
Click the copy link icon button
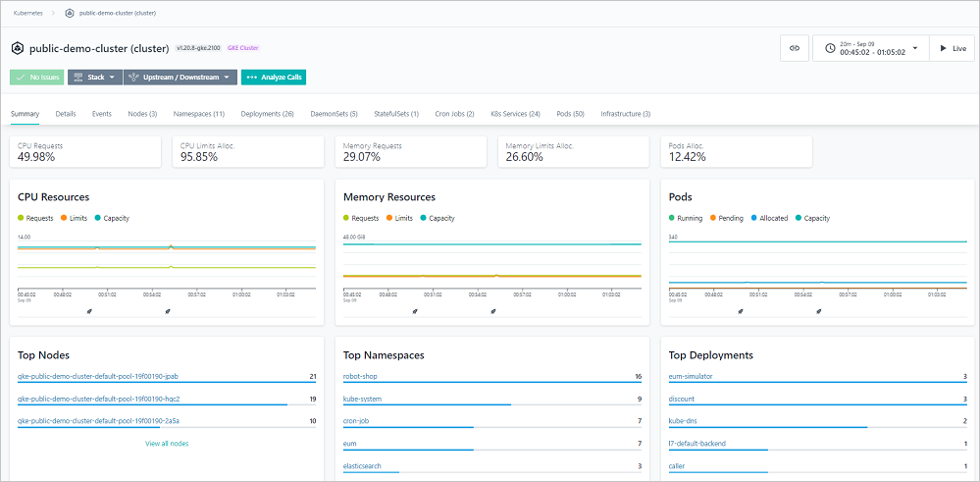pos(795,48)
